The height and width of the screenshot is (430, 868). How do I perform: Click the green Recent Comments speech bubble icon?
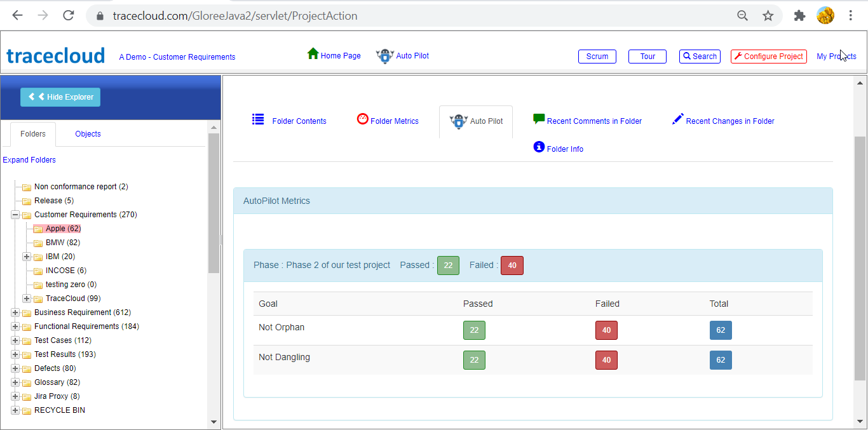point(539,119)
